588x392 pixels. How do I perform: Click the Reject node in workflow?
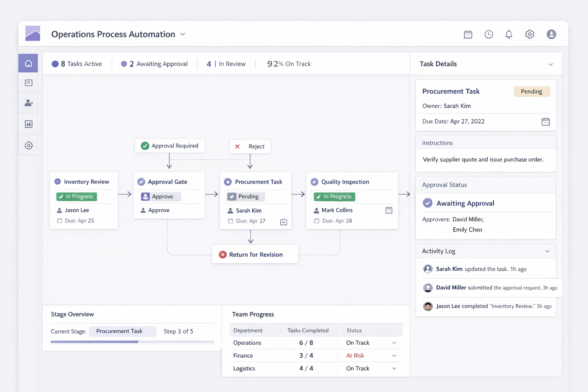[x=250, y=146]
